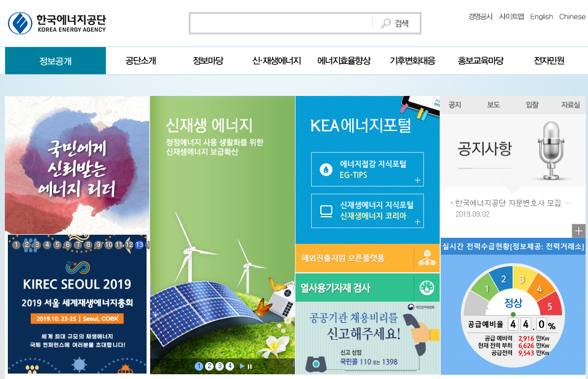The image size is (588, 379).
Task: Click the microphone icon in 공지사항
Action: pyautogui.click(x=551, y=150)
